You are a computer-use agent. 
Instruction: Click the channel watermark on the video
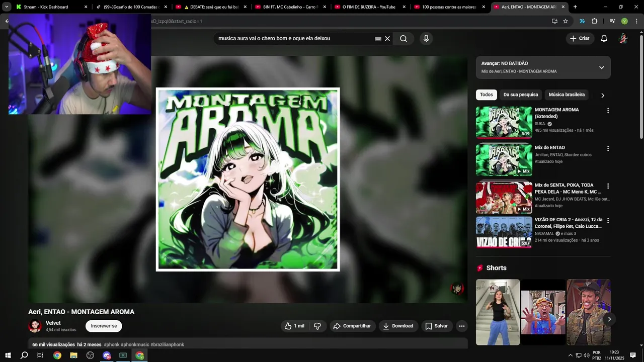[x=457, y=288]
